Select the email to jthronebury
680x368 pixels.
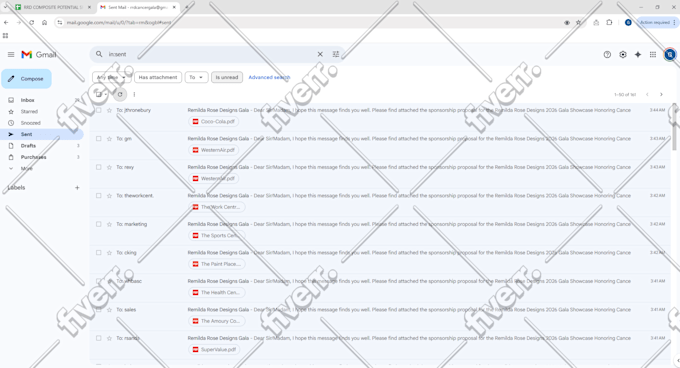99,110
